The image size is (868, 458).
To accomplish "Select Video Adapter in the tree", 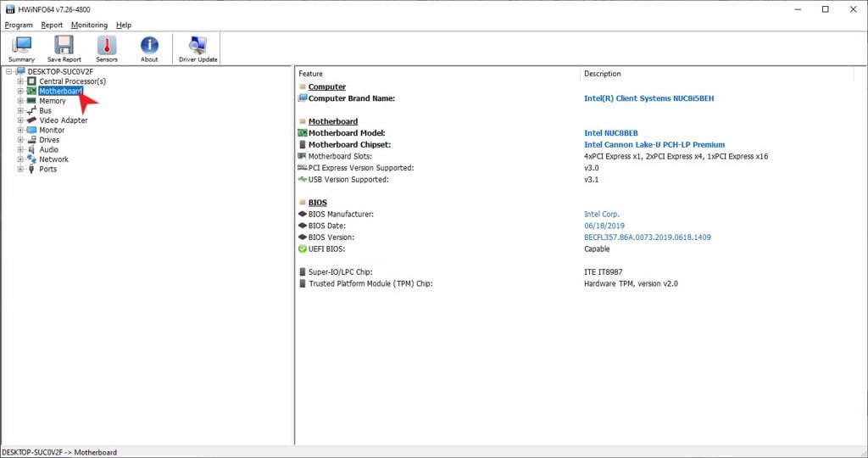I will (x=63, y=120).
